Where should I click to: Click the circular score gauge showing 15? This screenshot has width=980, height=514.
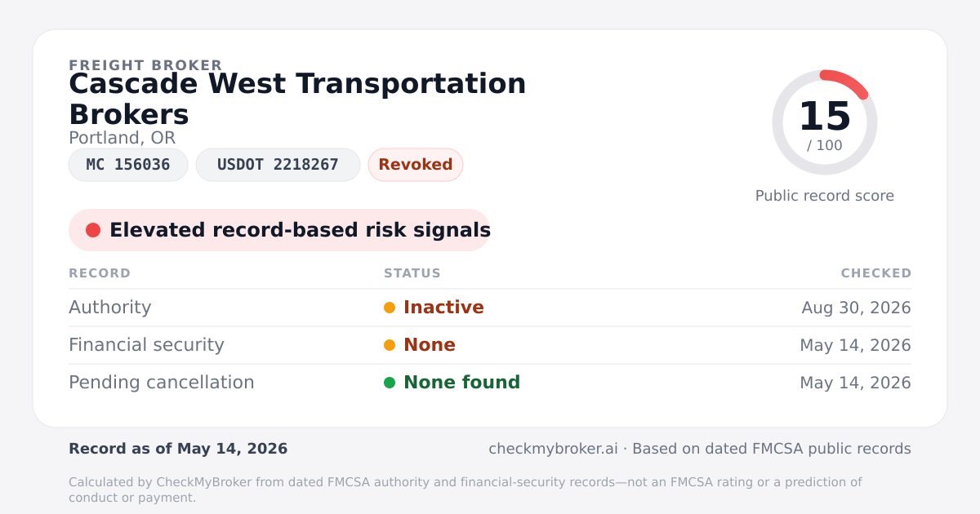[x=825, y=122]
